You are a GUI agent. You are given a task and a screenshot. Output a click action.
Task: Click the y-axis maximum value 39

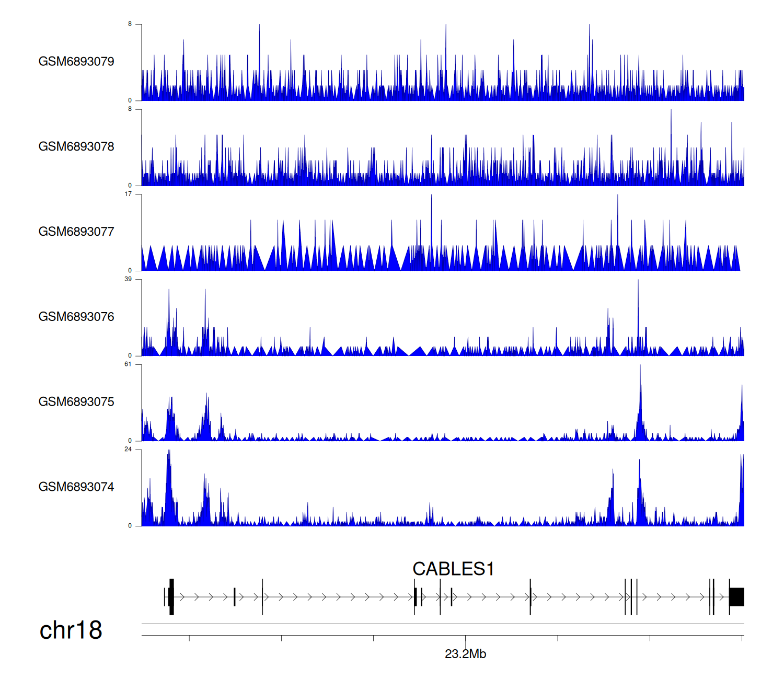tap(128, 279)
